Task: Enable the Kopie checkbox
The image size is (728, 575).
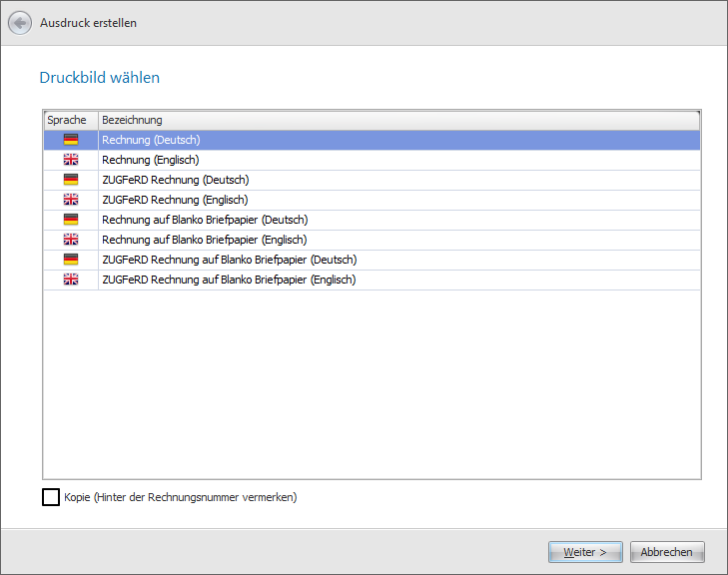Action: [x=51, y=497]
